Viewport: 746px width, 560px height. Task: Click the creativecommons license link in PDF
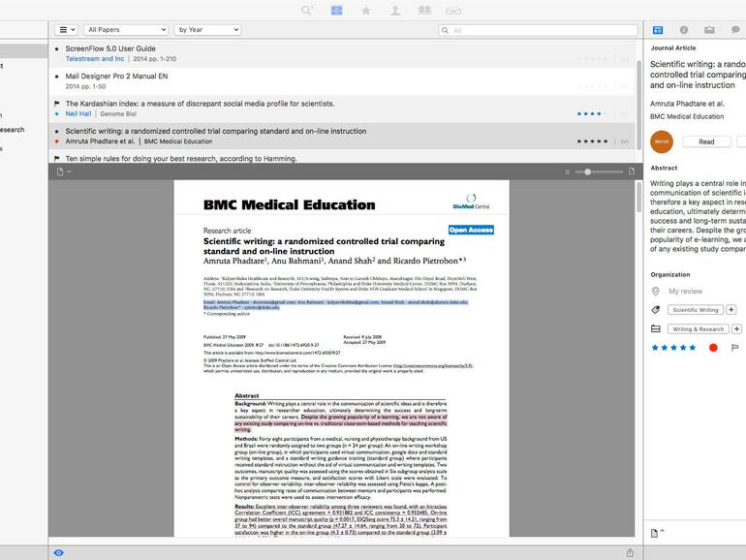pyautogui.click(x=433, y=366)
